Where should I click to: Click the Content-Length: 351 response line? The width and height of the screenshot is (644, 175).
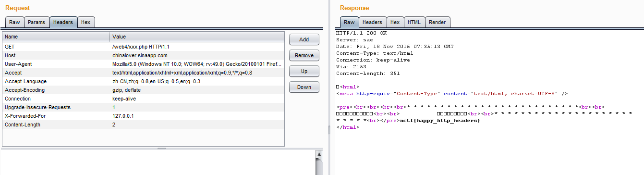point(368,74)
